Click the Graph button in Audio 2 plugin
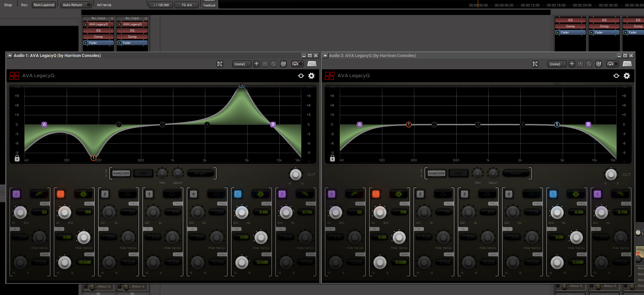644x295 pixels. (x=516, y=173)
